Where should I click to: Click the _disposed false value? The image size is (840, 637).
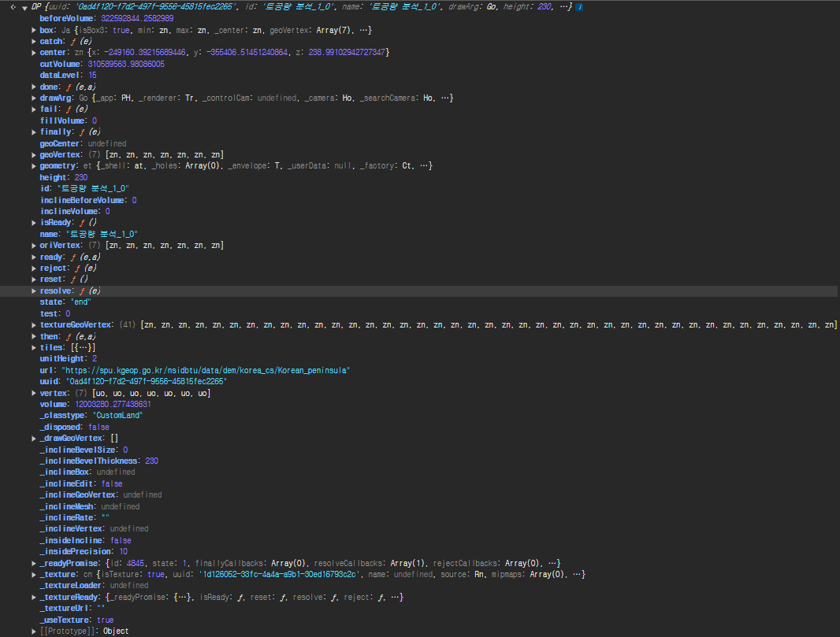point(98,428)
